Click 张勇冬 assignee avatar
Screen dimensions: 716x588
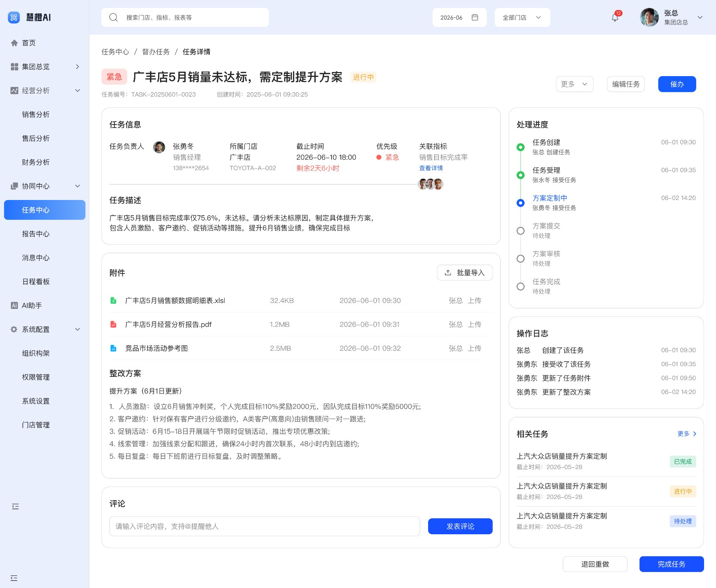[159, 147]
